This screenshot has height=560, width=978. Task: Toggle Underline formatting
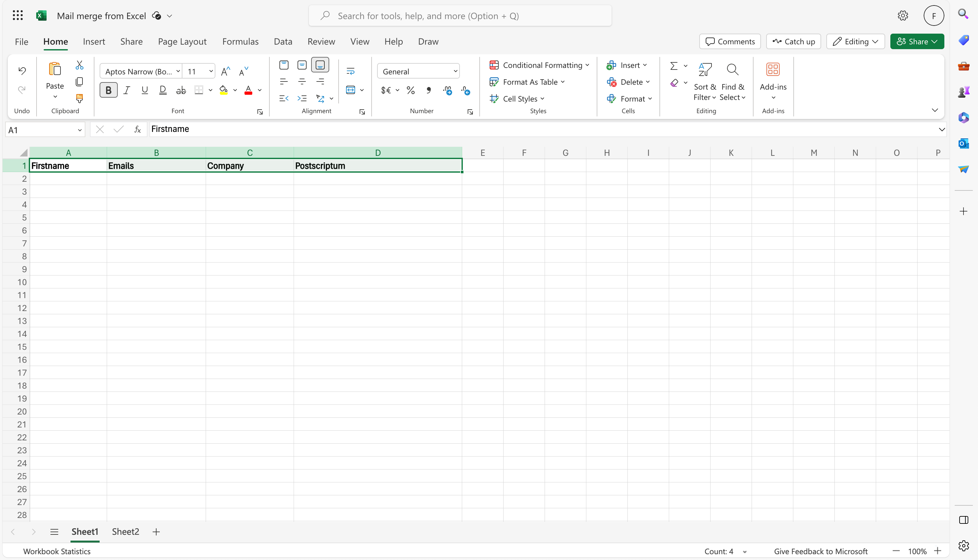tap(145, 90)
